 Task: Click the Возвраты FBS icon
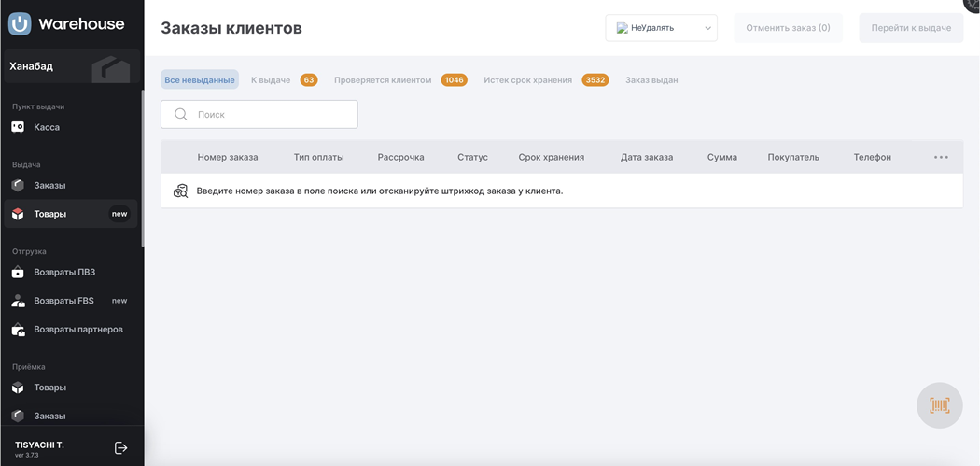click(x=18, y=301)
